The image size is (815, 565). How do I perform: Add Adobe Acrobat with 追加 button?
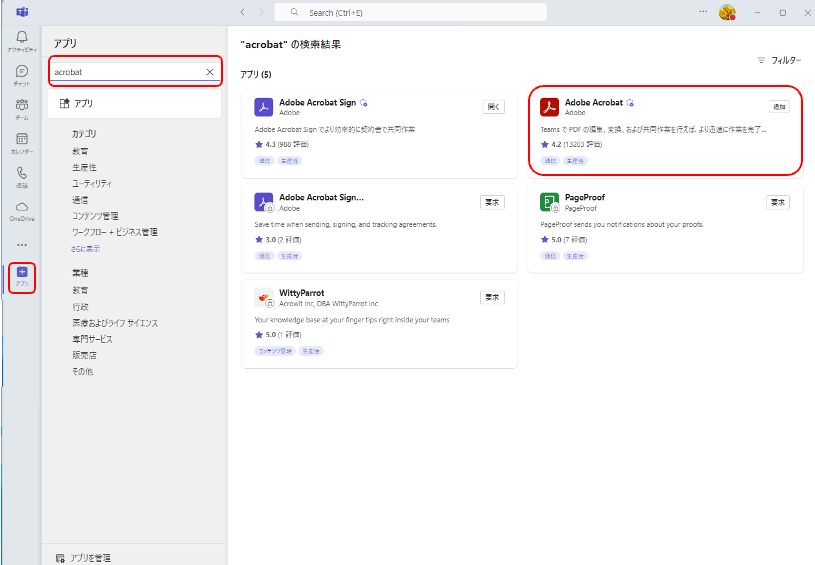click(779, 107)
